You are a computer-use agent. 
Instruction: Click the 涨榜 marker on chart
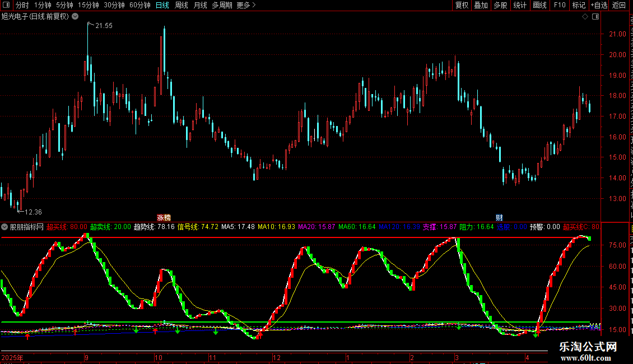pos(164,217)
